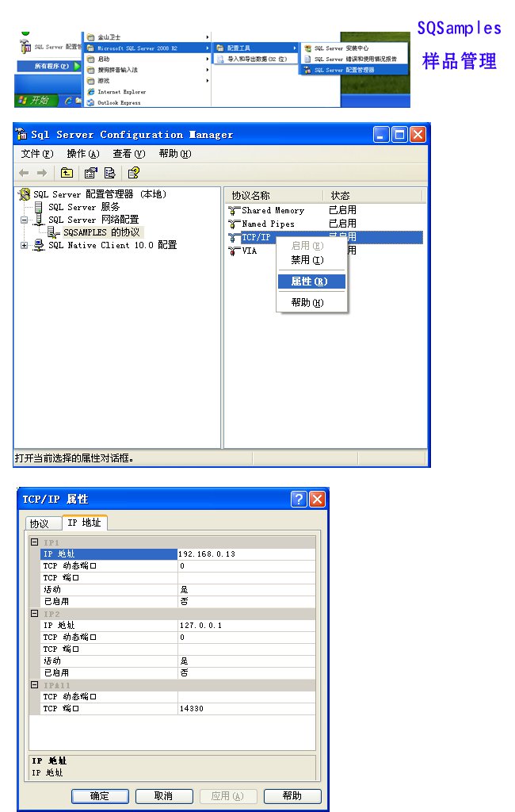Click 所有程序 in the Start menu
Viewport: 515px width, 812px height.
[x=49, y=67]
